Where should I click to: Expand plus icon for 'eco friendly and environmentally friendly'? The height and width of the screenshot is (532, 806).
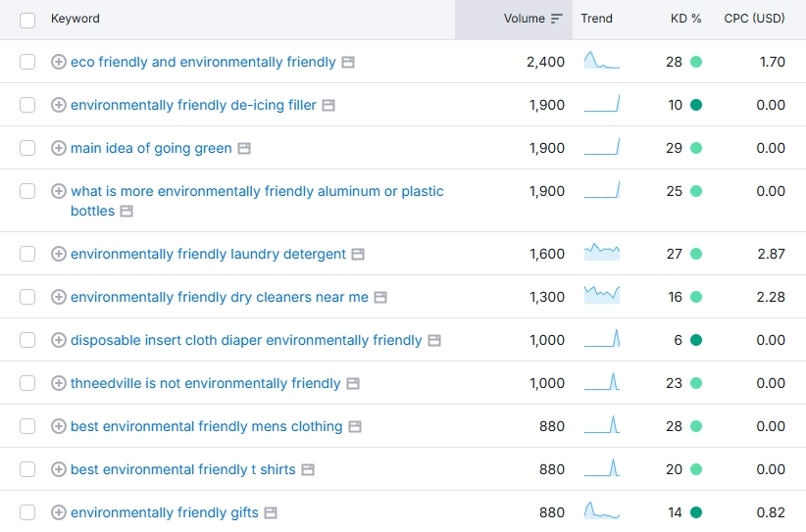coord(58,62)
